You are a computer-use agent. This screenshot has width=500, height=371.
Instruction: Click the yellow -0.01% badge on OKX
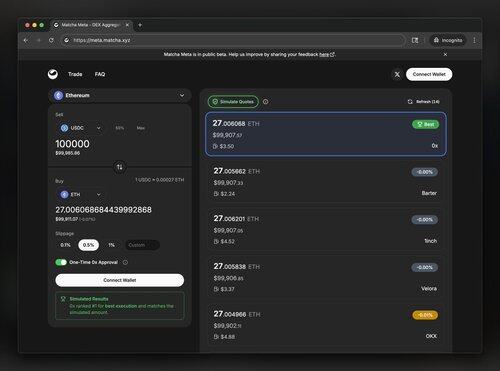pos(425,315)
